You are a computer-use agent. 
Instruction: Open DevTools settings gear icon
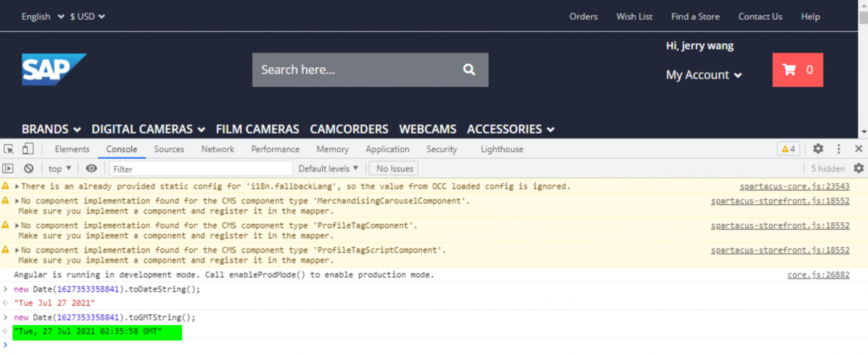[818, 149]
